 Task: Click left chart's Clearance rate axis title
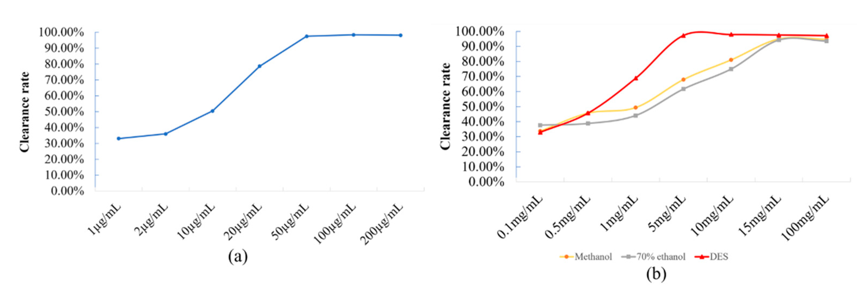[25, 112]
